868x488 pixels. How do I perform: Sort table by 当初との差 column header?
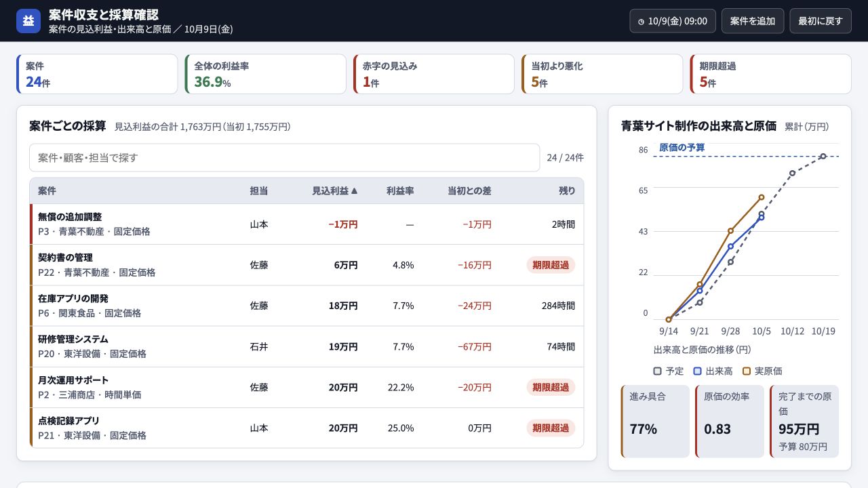tap(469, 191)
